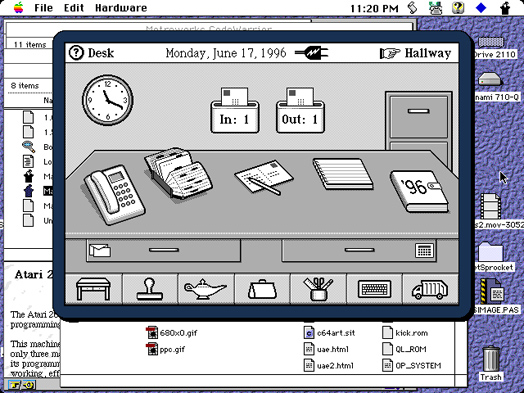The width and height of the screenshot is (524, 393).
Task: Go to the Hallway
Action: pyautogui.click(x=416, y=53)
